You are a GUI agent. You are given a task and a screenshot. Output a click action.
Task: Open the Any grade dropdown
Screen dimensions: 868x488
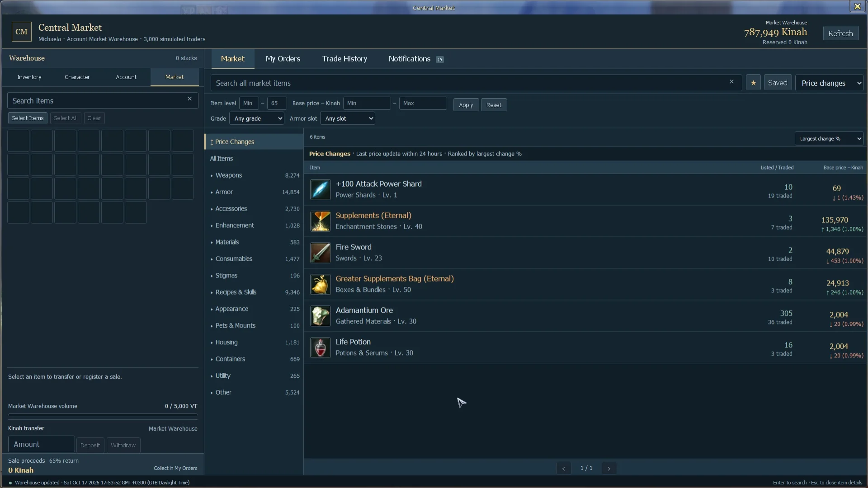[256, 118]
